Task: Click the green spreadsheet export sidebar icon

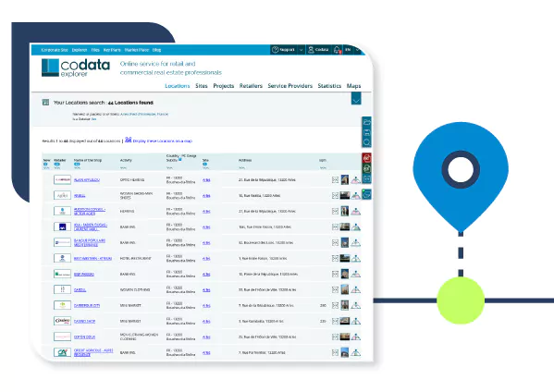Action: (367, 168)
